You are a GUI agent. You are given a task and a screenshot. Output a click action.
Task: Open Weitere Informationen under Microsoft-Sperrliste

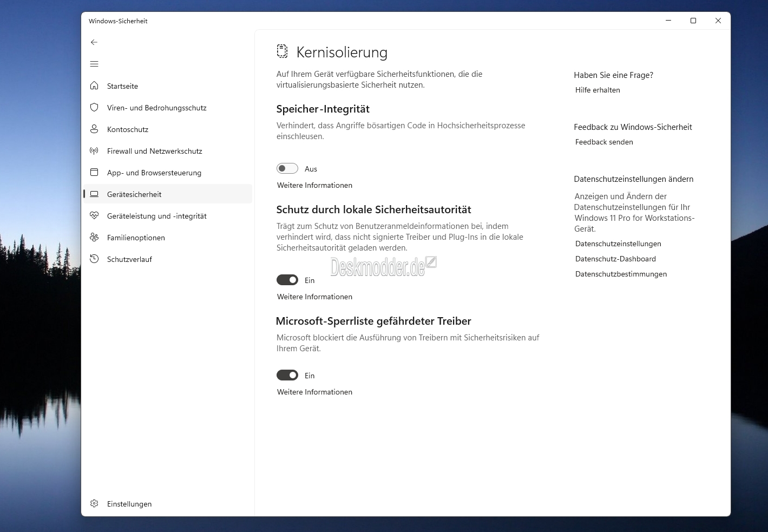click(x=314, y=392)
